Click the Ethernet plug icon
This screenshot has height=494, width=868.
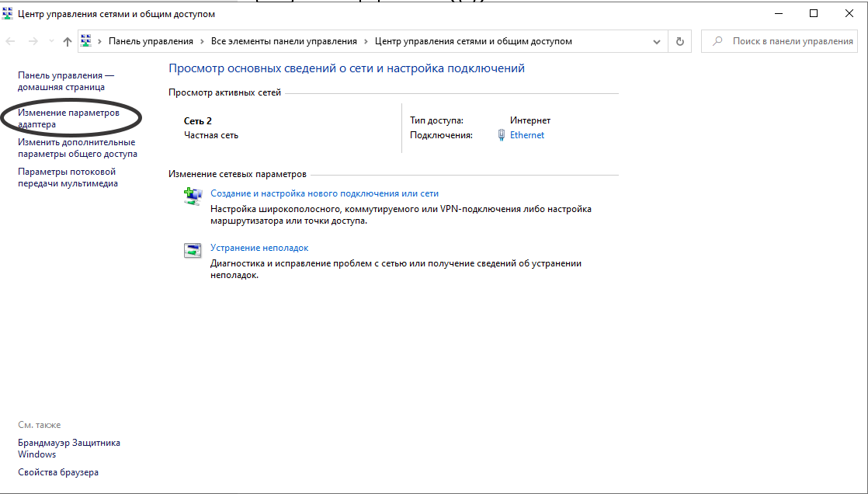point(502,135)
